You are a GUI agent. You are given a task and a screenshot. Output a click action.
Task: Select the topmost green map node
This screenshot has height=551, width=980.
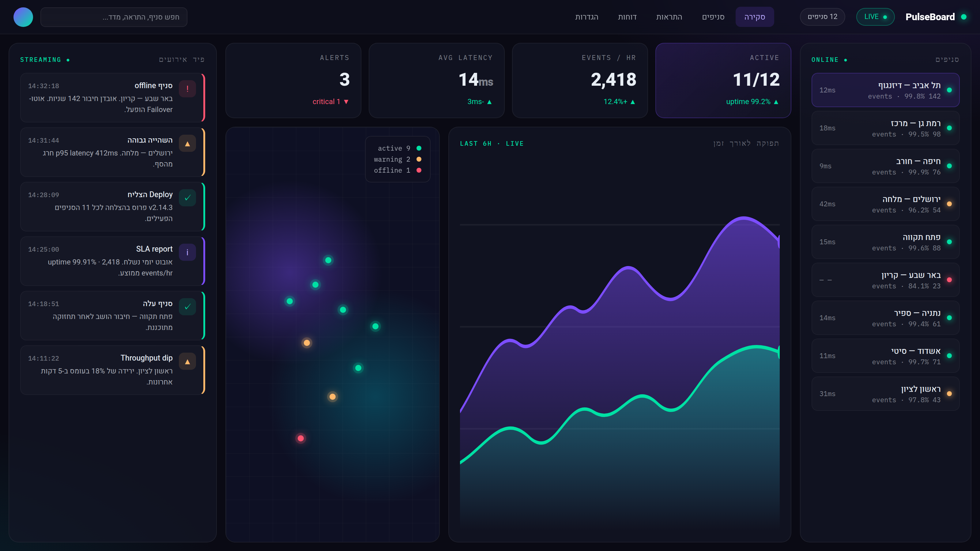coord(328,261)
